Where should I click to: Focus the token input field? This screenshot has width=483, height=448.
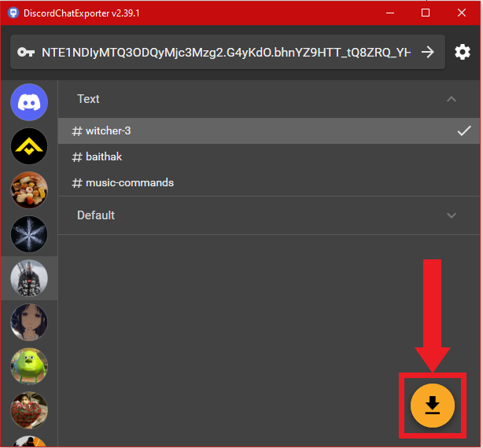[226, 53]
